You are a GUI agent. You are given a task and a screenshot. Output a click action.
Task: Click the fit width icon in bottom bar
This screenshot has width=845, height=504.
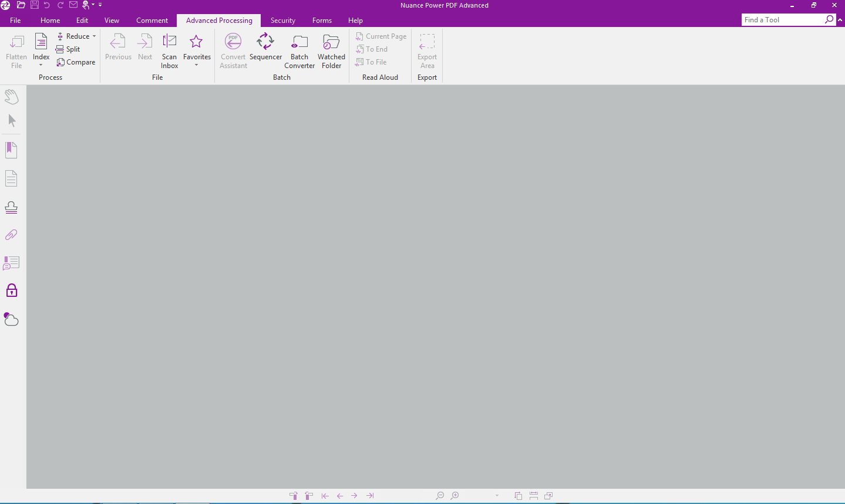pos(533,496)
